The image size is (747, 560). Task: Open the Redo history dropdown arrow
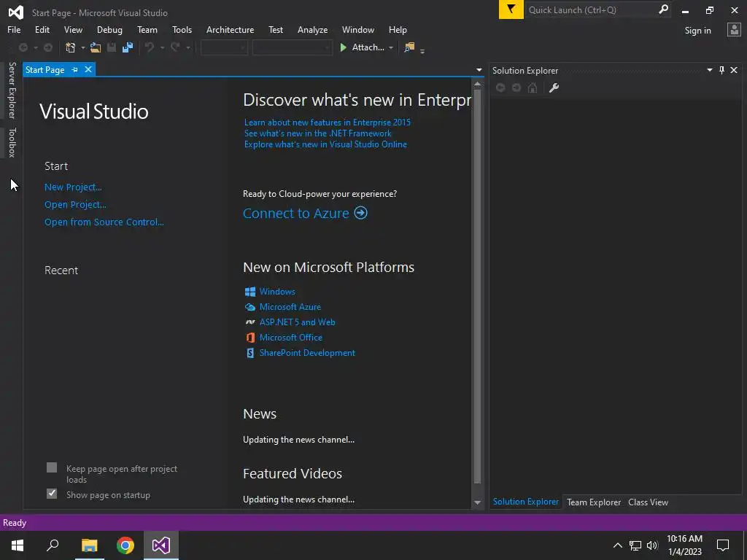[x=188, y=47]
